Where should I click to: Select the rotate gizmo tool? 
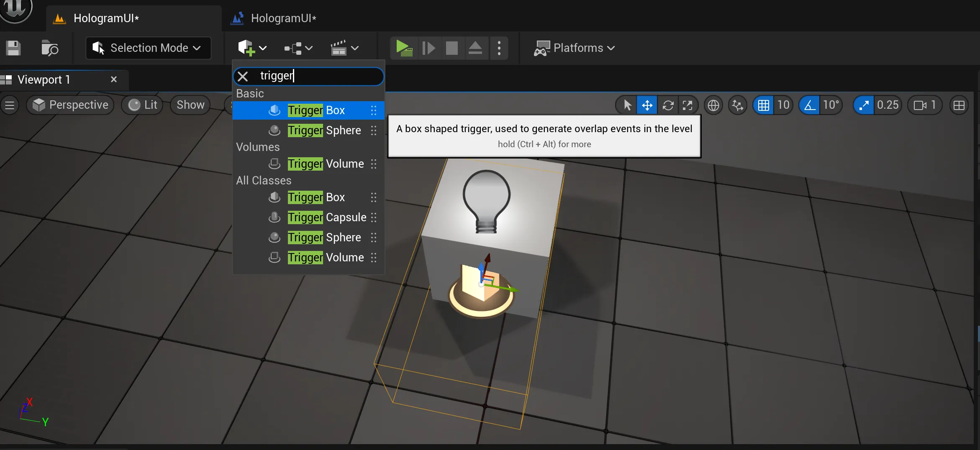[x=668, y=105]
